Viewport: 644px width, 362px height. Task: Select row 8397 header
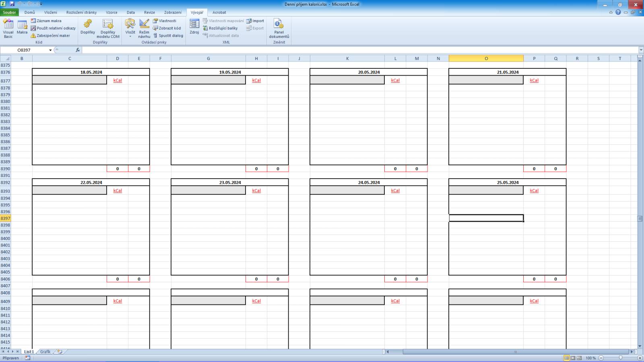pos(5,218)
